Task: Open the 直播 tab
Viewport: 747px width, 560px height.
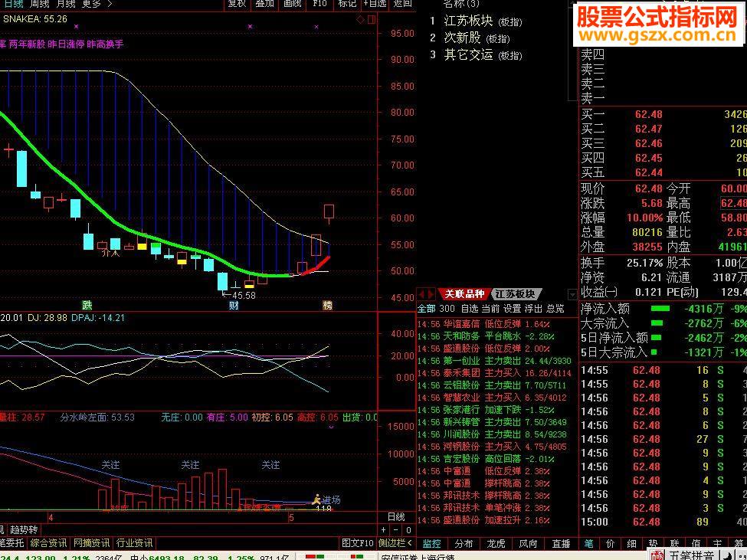Action: 561,543
